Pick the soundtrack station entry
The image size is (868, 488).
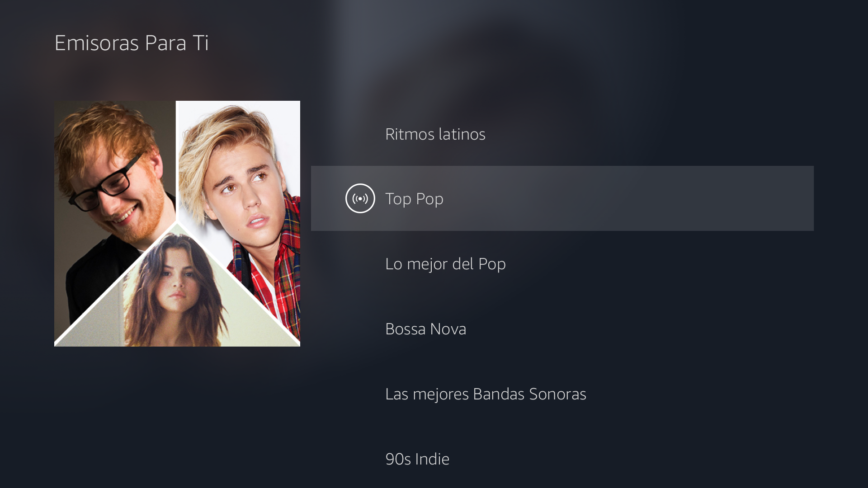(486, 394)
